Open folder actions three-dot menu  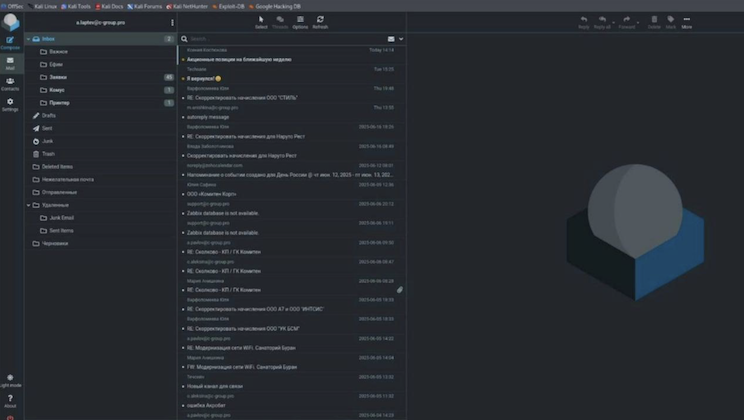[172, 22]
